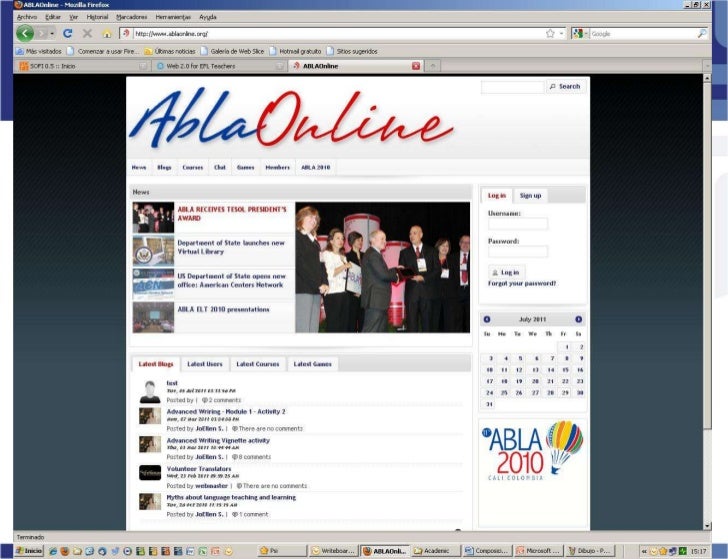Switch to the Microsoft taskbar window
This screenshot has width=728, height=559.
coord(539,551)
